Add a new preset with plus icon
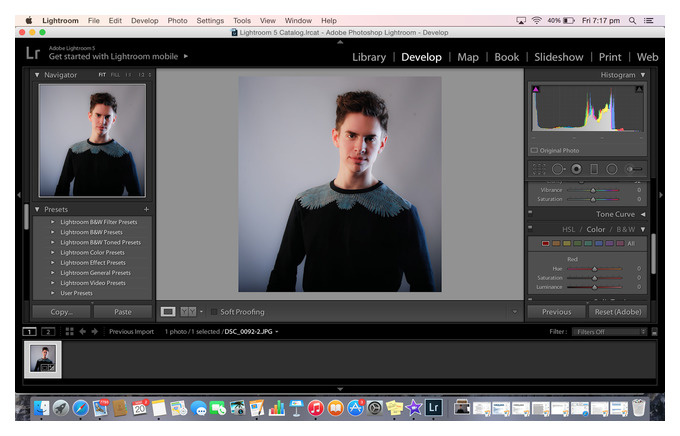Screen dimensions: 680x436 click(x=146, y=209)
